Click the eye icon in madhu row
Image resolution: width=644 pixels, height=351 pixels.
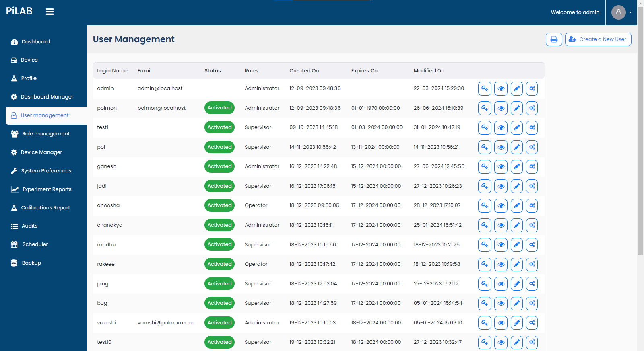tap(501, 245)
